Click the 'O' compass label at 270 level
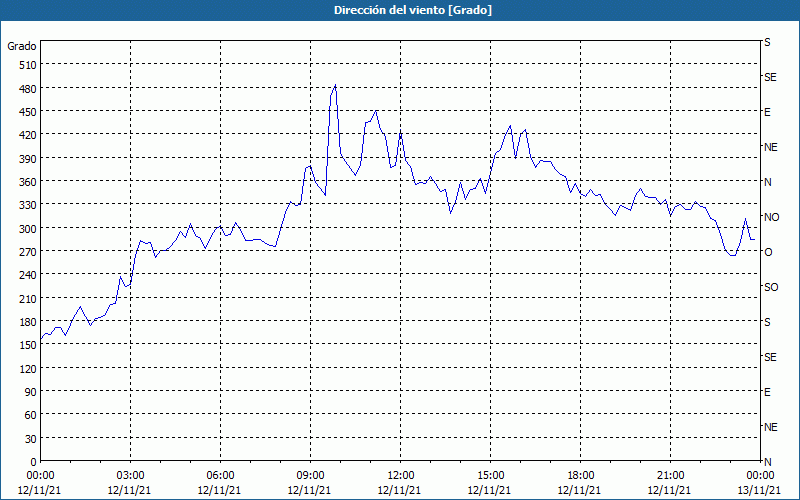The height and width of the screenshot is (500, 800). 768,252
